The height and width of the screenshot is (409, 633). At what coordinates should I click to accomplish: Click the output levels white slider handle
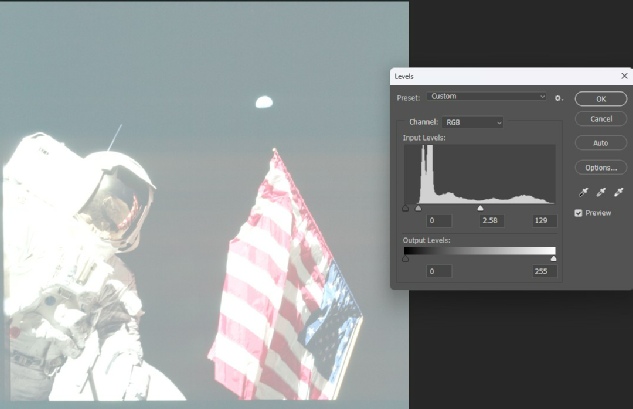(x=554, y=258)
